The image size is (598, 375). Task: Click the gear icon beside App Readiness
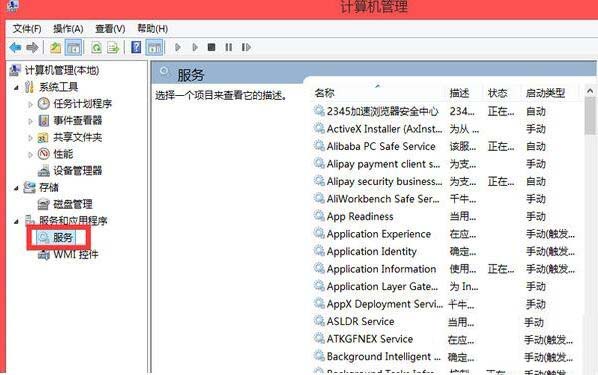click(319, 216)
